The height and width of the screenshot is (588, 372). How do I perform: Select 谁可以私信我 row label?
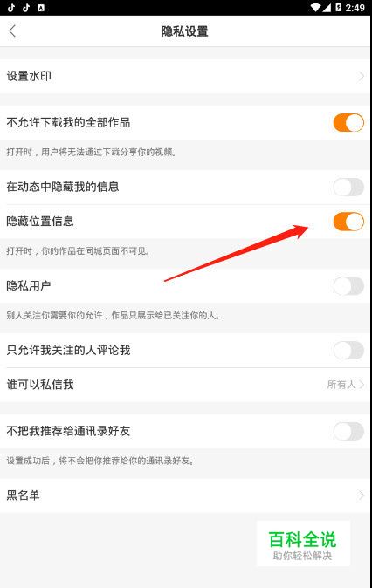[x=40, y=385]
